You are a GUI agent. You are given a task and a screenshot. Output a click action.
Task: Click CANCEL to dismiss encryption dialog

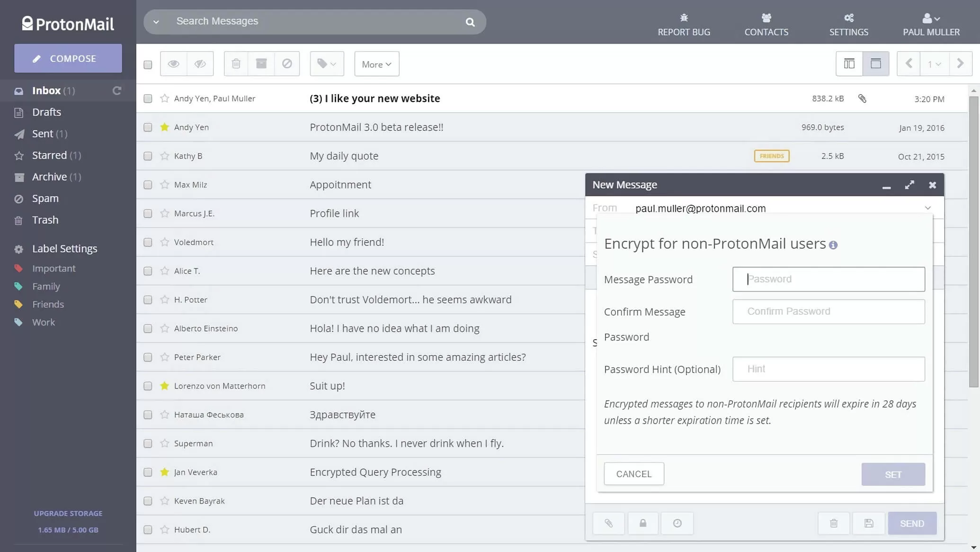[x=634, y=474]
